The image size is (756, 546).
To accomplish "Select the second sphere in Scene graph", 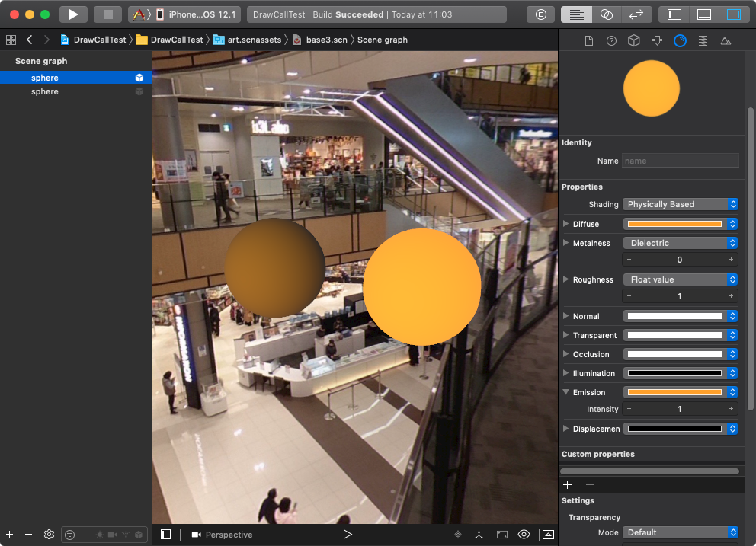I will 45,91.
